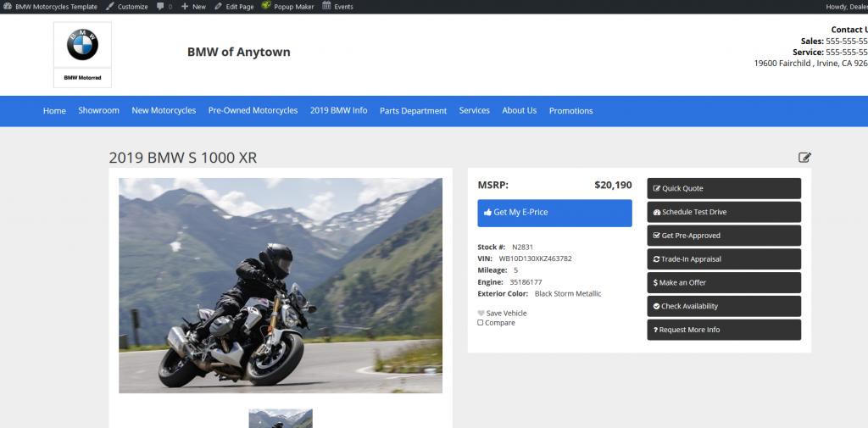The image size is (868, 428).
Task: Tick the Compare checkbox
Action: click(x=481, y=323)
